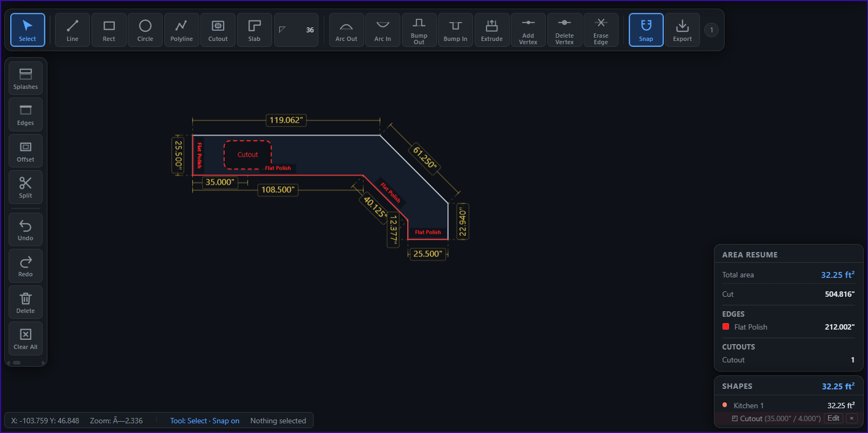This screenshot has height=433, width=868.
Task: Clear All shapes from canvas
Action: coord(25,339)
